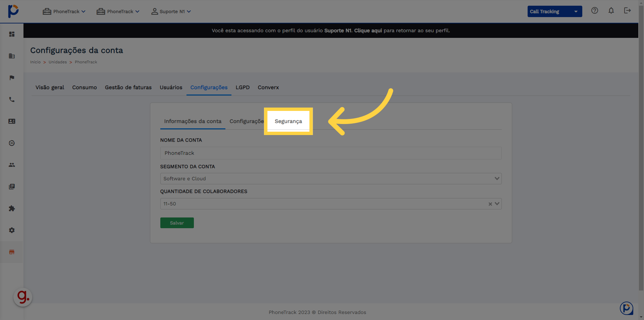The image size is (644, 320).
Task: Select the orange store icon in the sidebar
Action: (12, 252)
